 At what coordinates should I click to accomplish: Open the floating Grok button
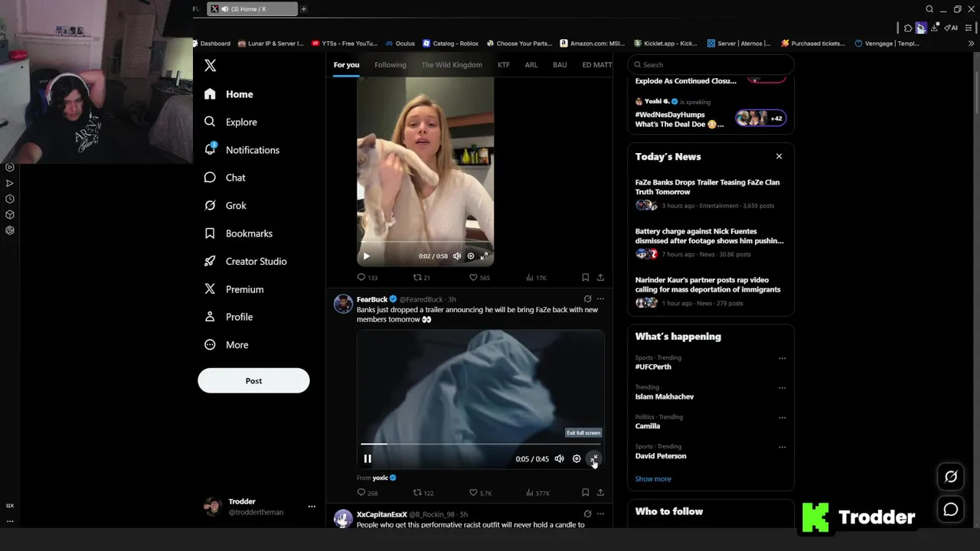tap(951, 476)
